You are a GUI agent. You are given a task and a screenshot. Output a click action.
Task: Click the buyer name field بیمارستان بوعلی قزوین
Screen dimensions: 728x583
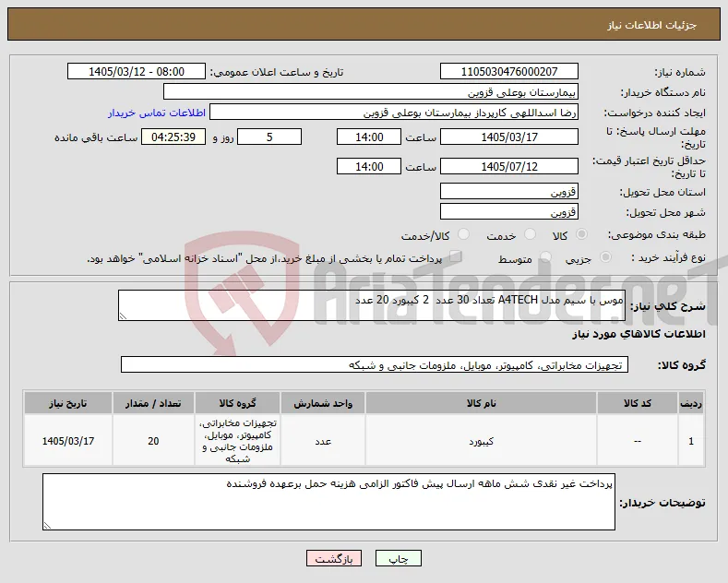pyautogui.click(x=371, y=92)
